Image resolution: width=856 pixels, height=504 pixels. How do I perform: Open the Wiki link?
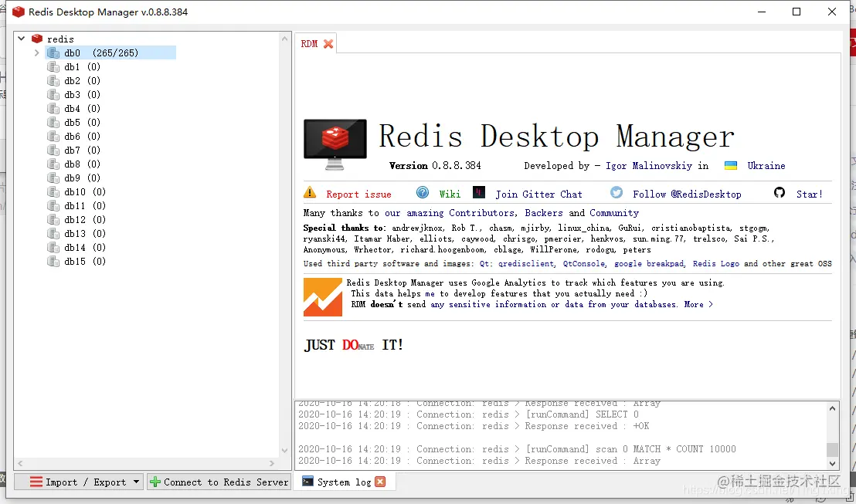coord(450,194)
